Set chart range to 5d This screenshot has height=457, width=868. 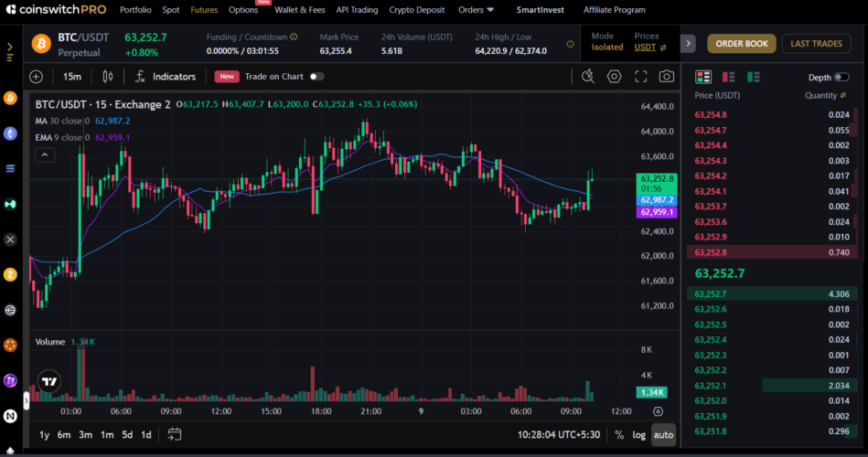(x=127, y=435)
